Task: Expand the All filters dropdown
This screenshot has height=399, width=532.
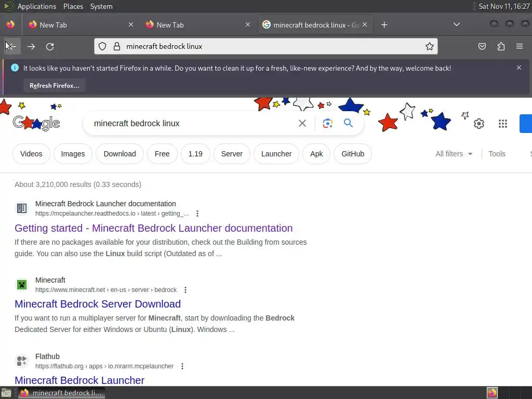Action: tap(454, 154)
